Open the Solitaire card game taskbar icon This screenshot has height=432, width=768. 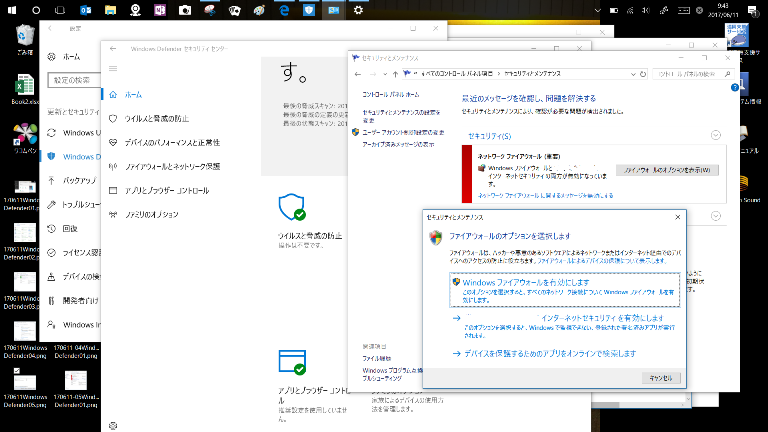tap(235, 10)
